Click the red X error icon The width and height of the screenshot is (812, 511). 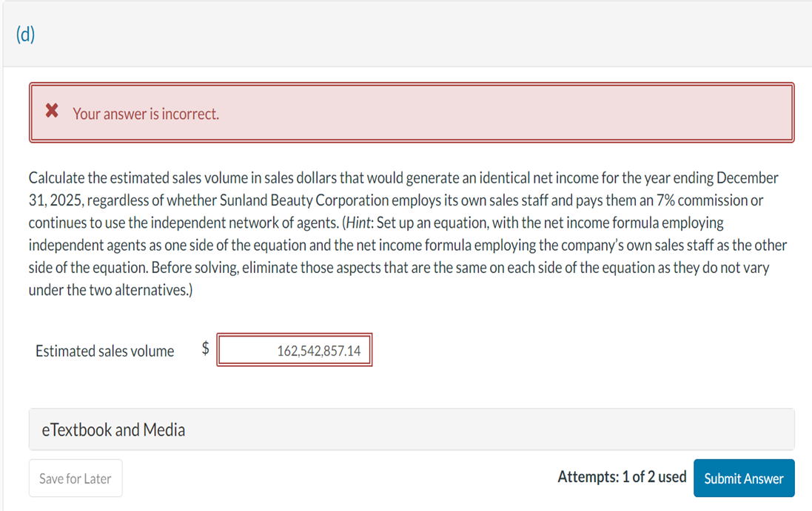[52, 111]
